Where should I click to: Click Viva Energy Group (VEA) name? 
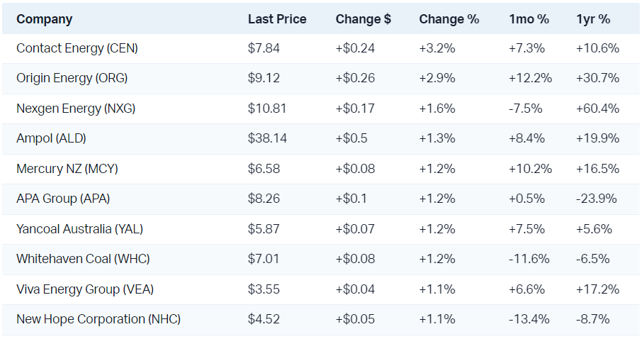click(85, 289)
